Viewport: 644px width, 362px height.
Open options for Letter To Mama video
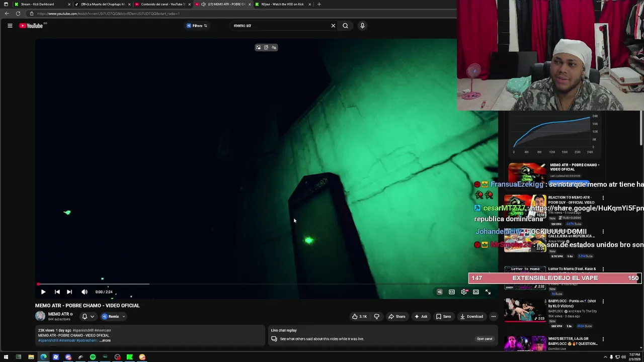603,269
